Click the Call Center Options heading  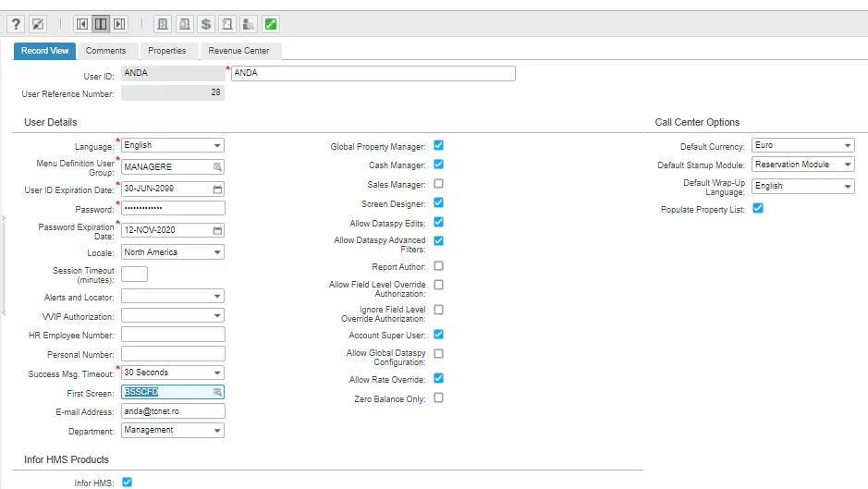pos(697,122)
